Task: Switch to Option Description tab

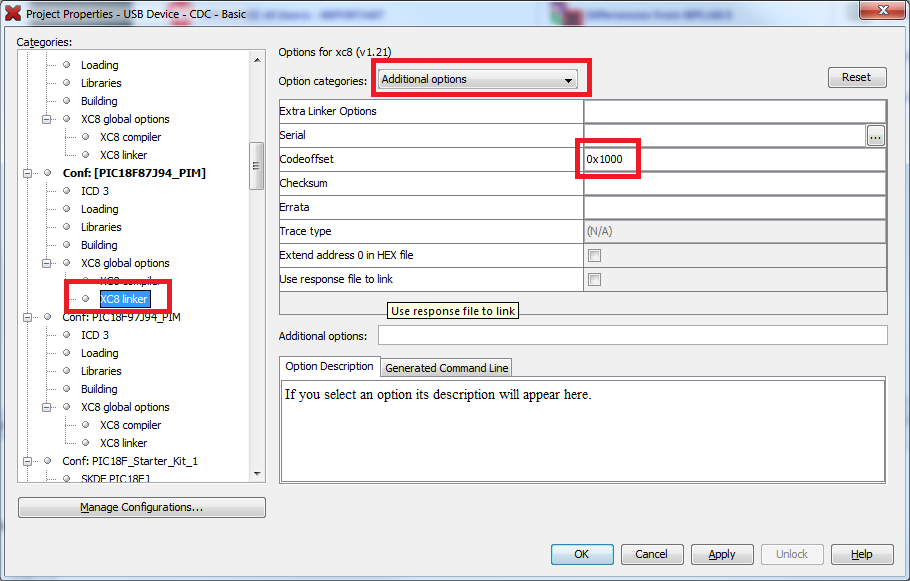Action: click(329, 366)
